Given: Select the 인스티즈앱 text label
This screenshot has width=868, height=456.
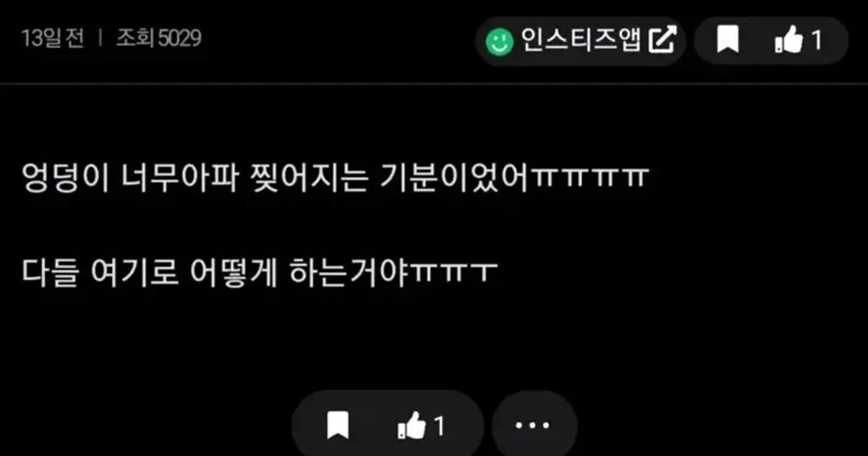Looking at the screenshot, I should [581, 41].
